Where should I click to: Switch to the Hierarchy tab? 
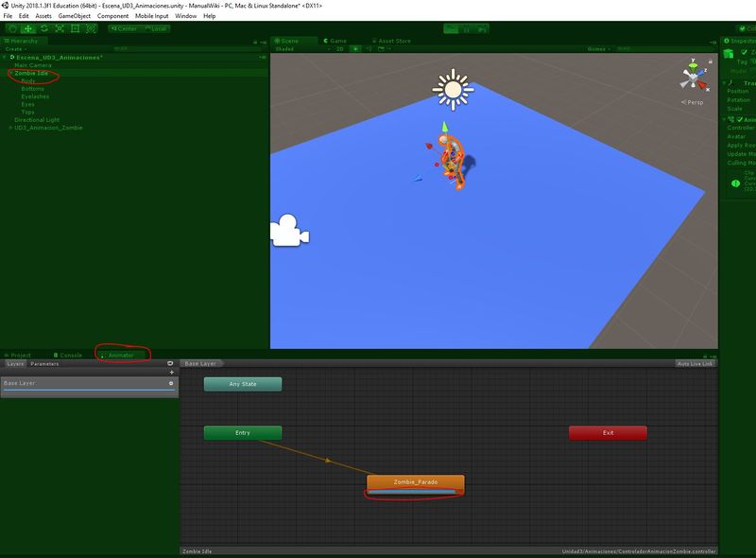(23, 41)
